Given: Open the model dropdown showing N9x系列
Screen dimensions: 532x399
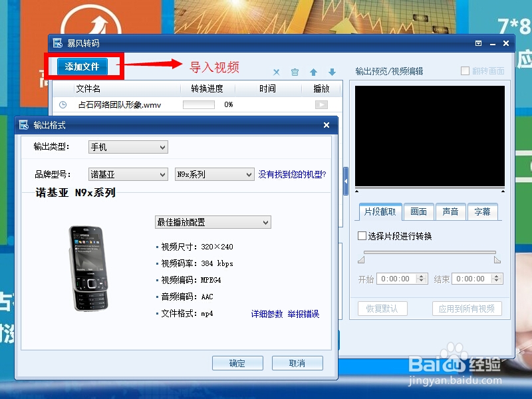Looking at the screenshot, I should click(x=214, y=174).
